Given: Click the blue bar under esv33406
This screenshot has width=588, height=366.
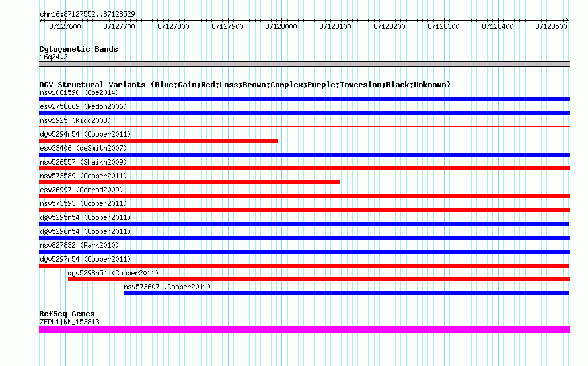Looking at the screenshot, I should [x=304, y=155].
